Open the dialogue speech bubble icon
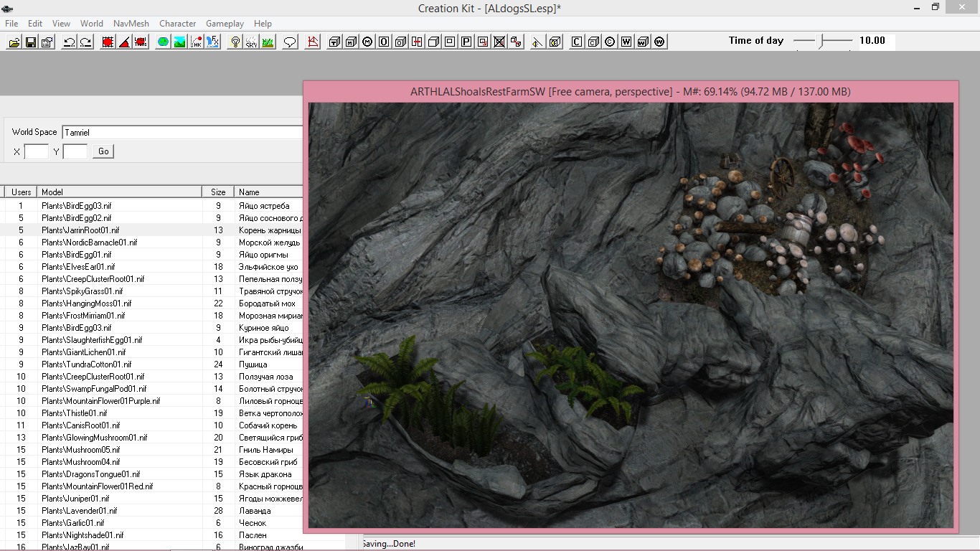Viewport: 980px width, 551px height. (290, 42)
